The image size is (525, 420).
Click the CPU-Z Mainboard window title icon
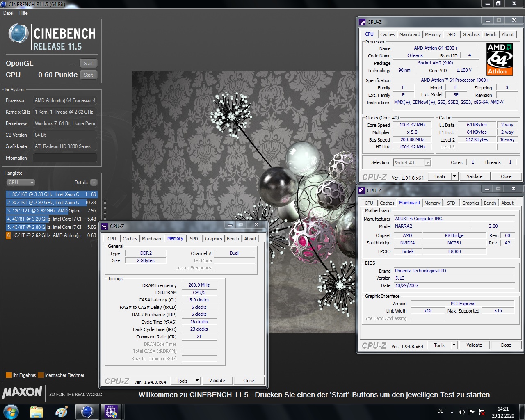[362, 190]
